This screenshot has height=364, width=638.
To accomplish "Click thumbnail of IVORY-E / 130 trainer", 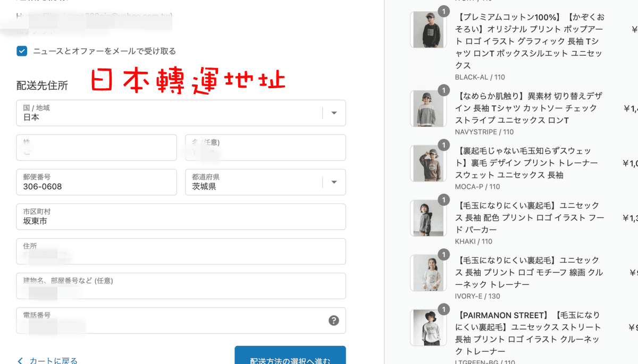I will (x=428, y=273).
